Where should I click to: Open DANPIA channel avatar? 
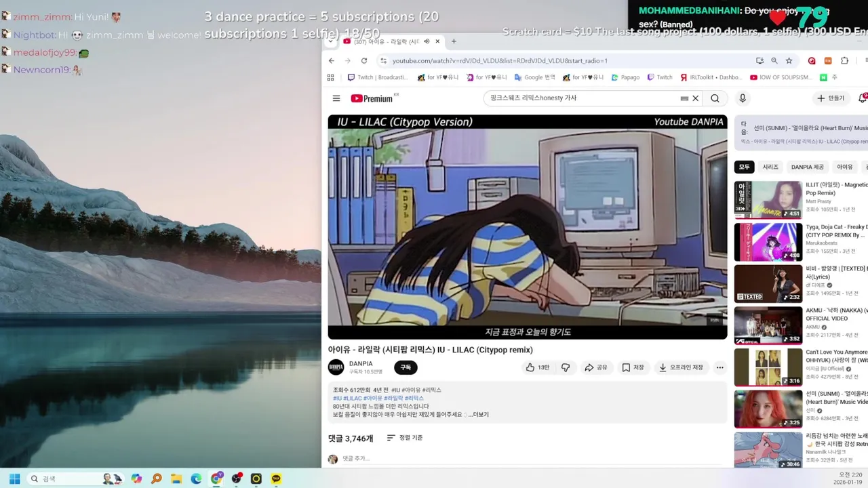point(336,367)
